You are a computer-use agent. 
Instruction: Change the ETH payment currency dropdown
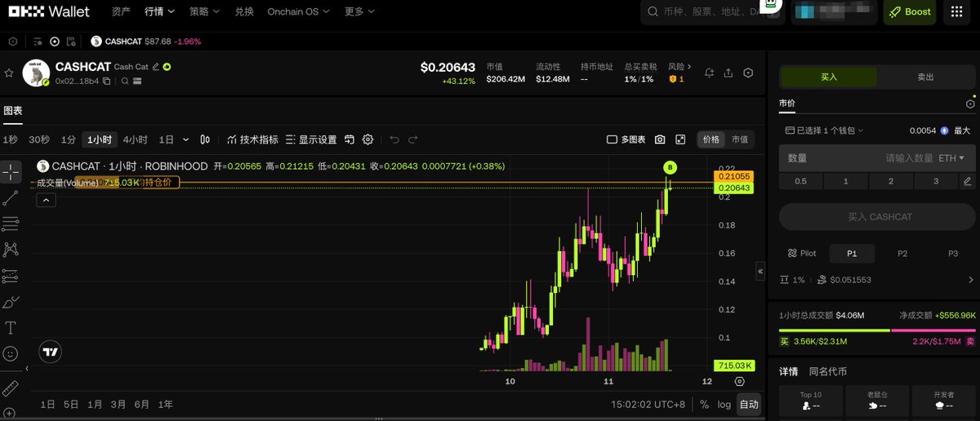click(951, 157)
